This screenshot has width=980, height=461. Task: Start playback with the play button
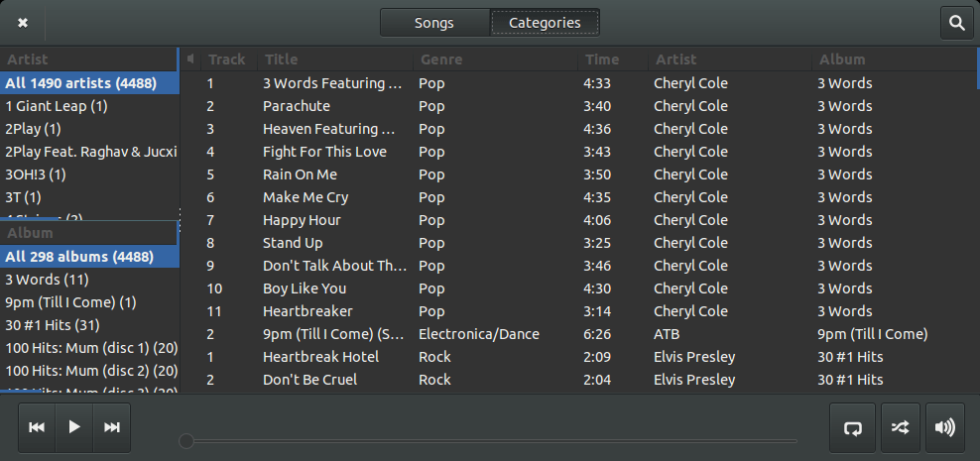click(74, 427)
